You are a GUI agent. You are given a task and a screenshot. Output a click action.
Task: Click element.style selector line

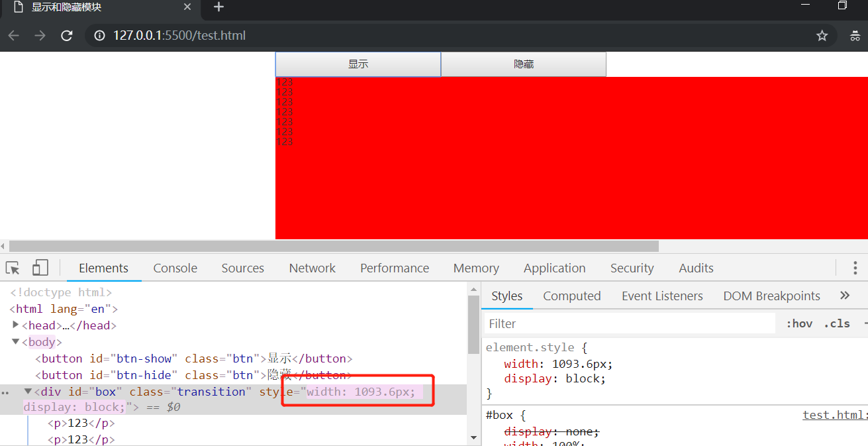coord(536,347)
